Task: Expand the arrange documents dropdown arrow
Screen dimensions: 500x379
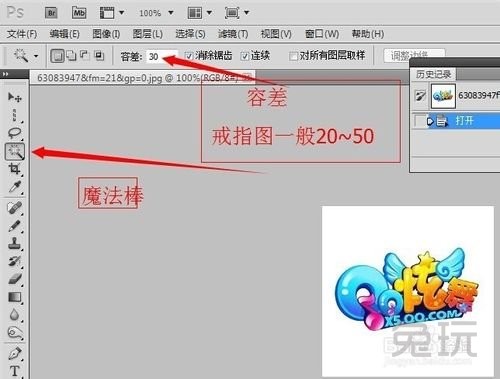Action: pos(209,13)
